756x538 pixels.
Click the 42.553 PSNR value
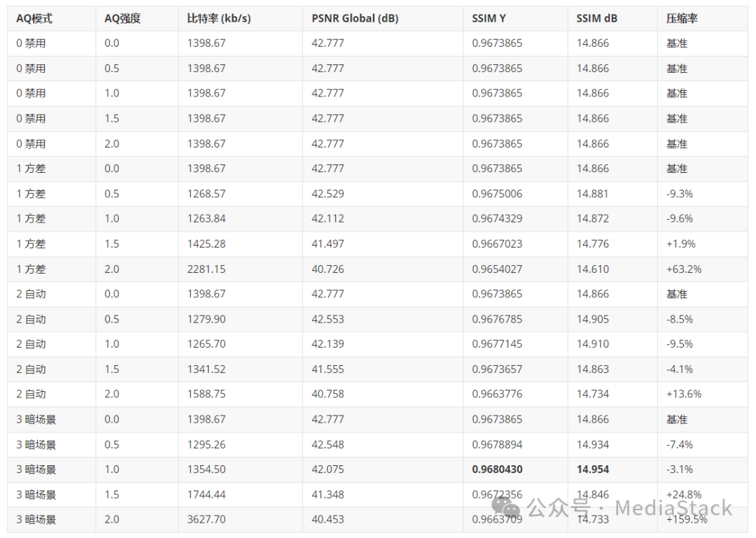pos(328,319)
